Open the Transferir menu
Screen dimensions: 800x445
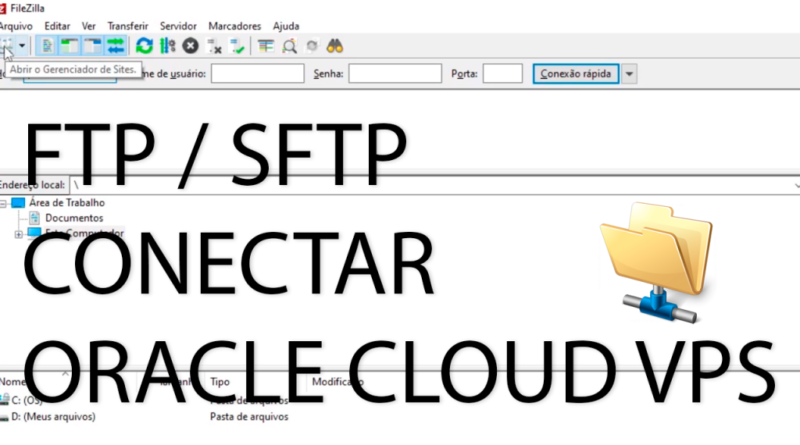(128, 26)
